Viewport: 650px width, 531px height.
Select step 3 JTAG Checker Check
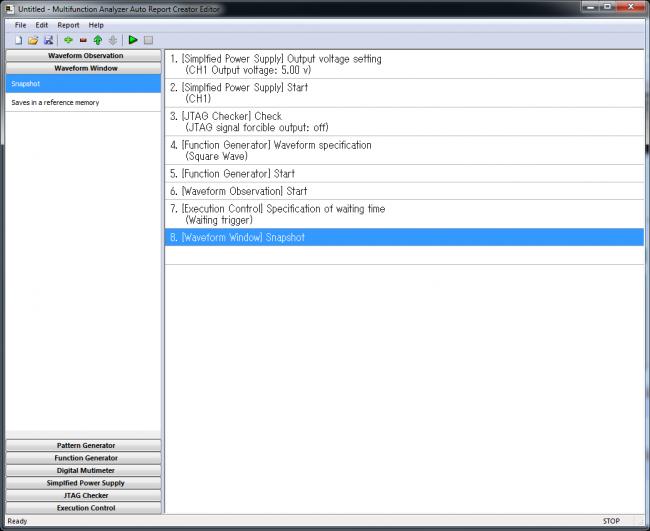404,121
